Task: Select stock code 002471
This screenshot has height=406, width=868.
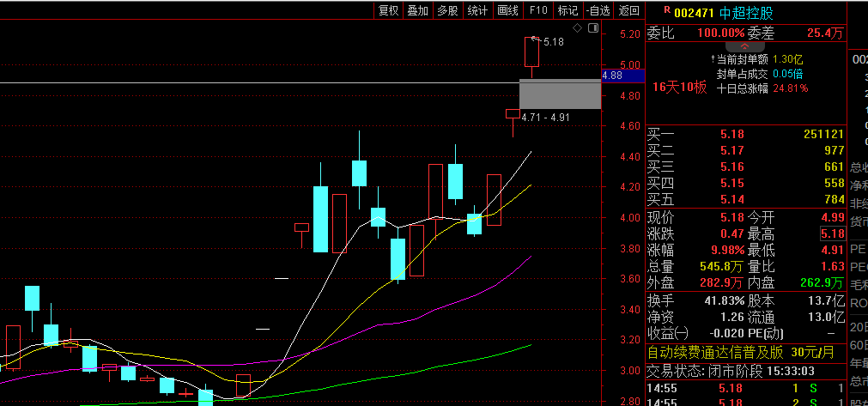Action: click(695, 13)
